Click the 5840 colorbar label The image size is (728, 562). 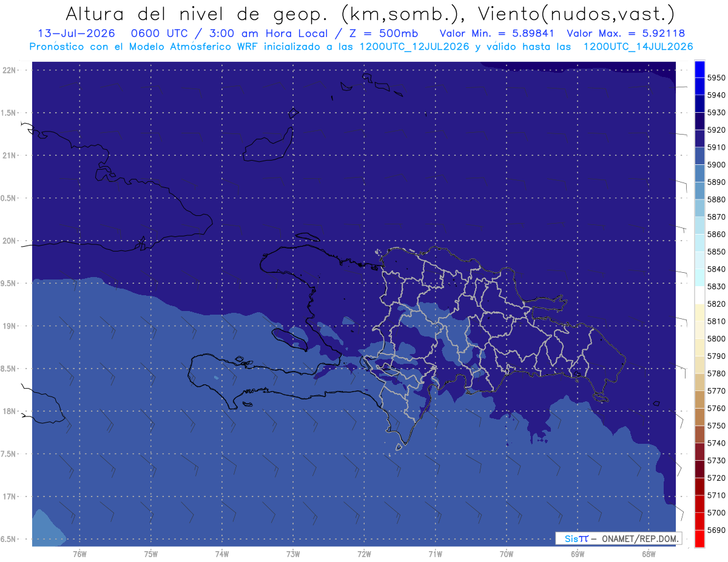coord(716,269)
